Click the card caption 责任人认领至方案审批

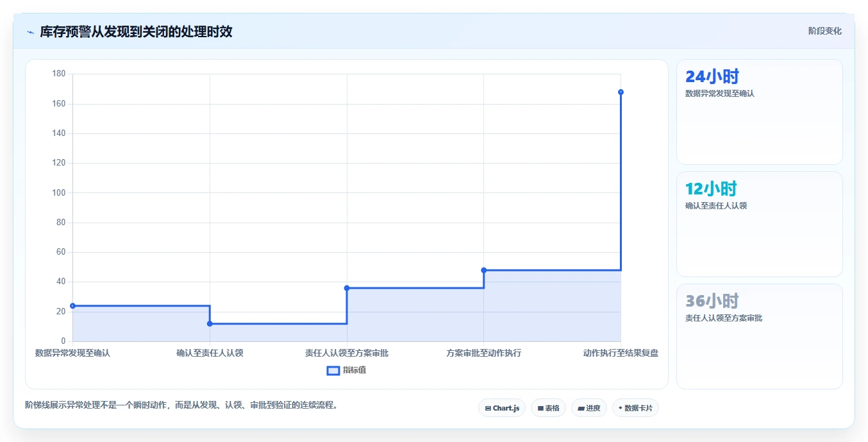coord(724,318)
